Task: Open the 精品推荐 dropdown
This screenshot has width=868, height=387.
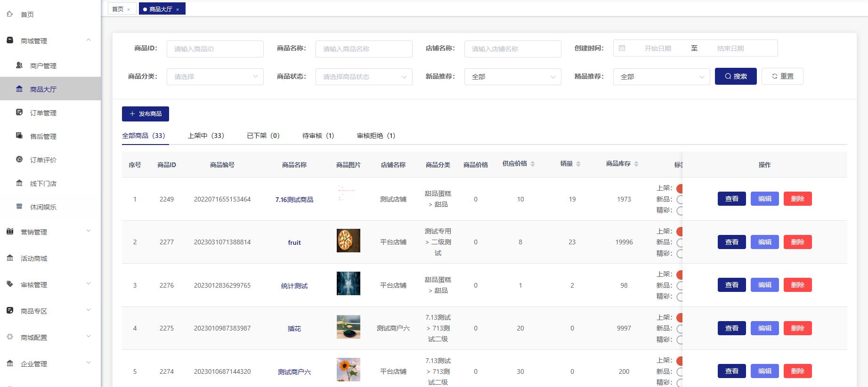Action: pyautogui.click(x=662, y=77)
